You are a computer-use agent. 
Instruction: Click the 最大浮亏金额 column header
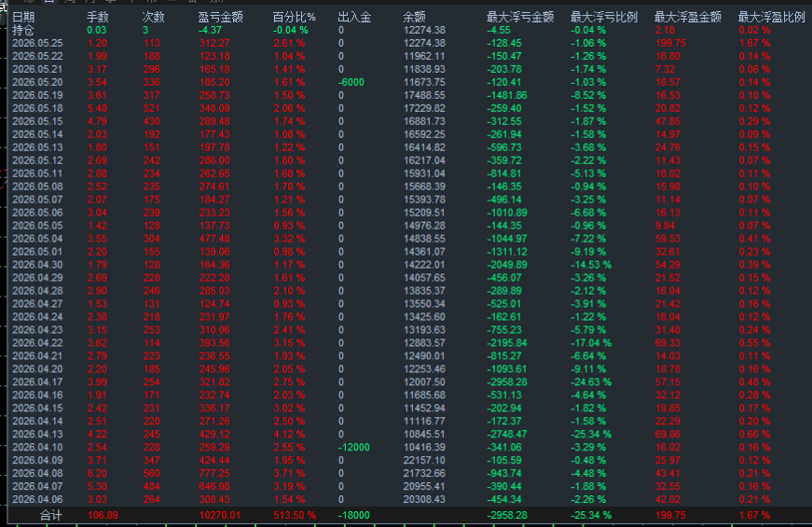click(520, 17)
